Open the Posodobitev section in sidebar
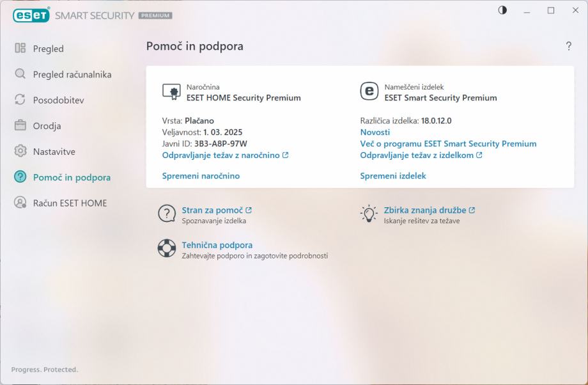 pyautogui.click(x=58, y=100)
